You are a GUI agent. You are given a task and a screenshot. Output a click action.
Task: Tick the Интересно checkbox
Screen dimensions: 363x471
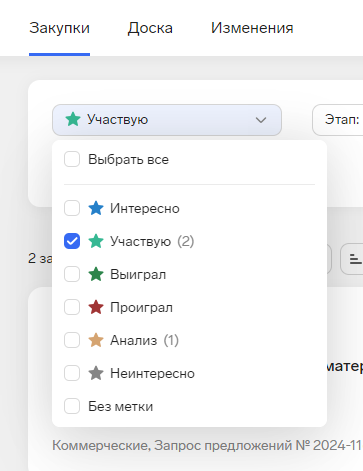(x=72, y=208)
